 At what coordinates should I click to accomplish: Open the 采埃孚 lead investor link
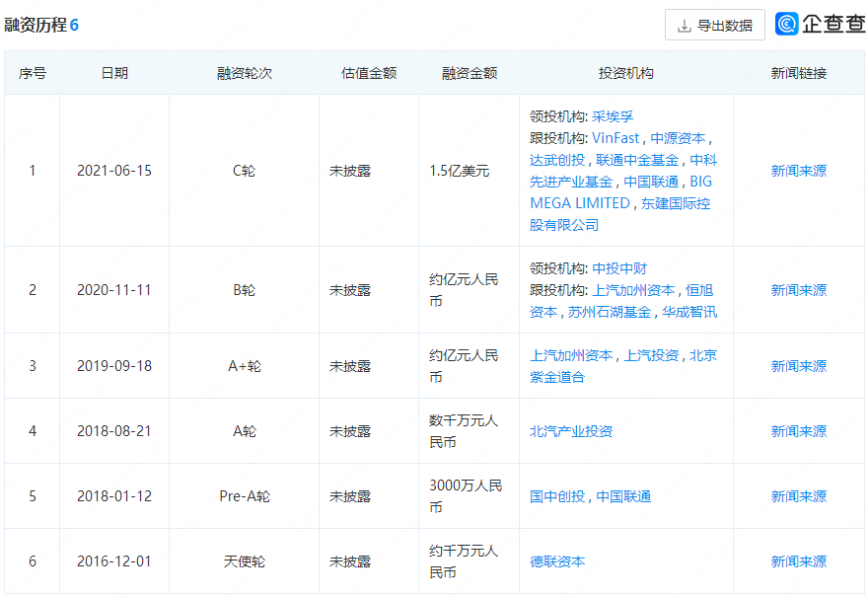point(613,116)
